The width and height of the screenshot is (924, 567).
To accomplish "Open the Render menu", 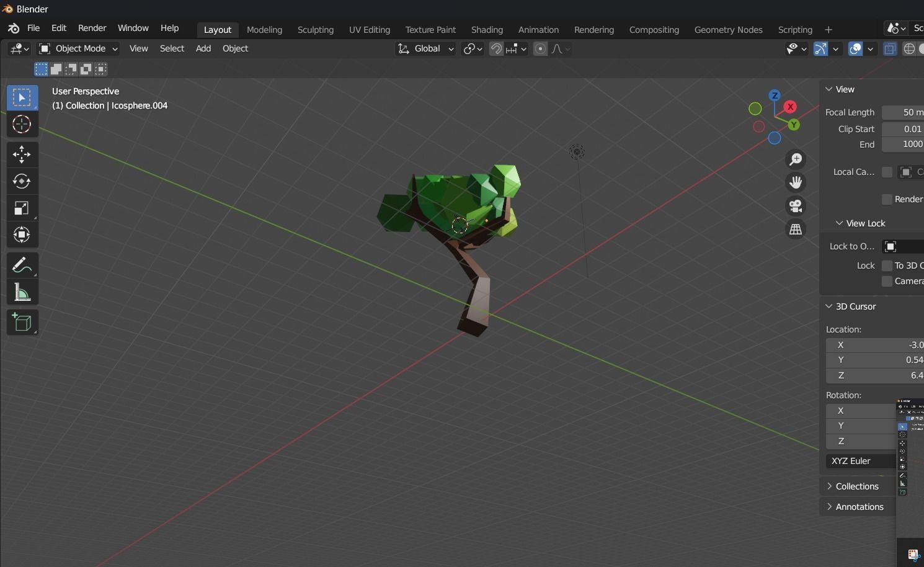I will tap(92, 29).
